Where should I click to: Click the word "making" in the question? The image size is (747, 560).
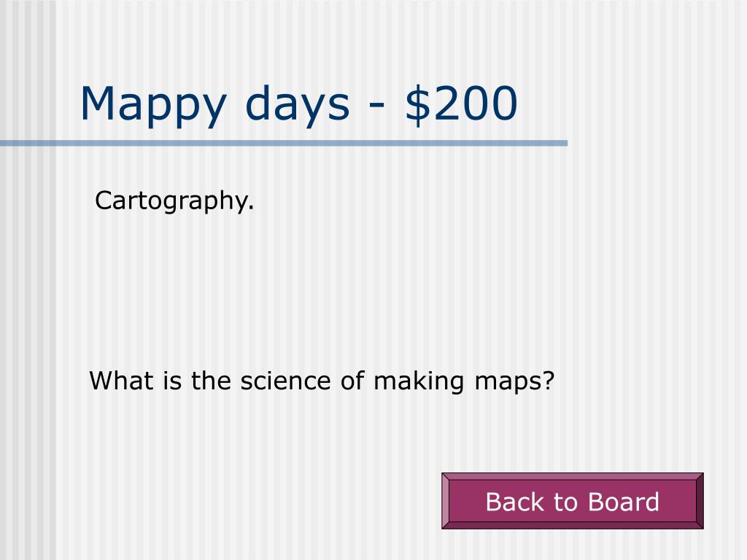click(418, 382)
